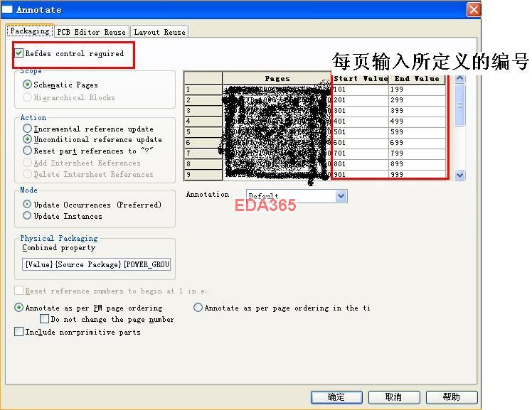The width and height of the screenshot is (532, 410).
Task: Open the PCB Editor Reuse tab
Action: tap(91, 32)
